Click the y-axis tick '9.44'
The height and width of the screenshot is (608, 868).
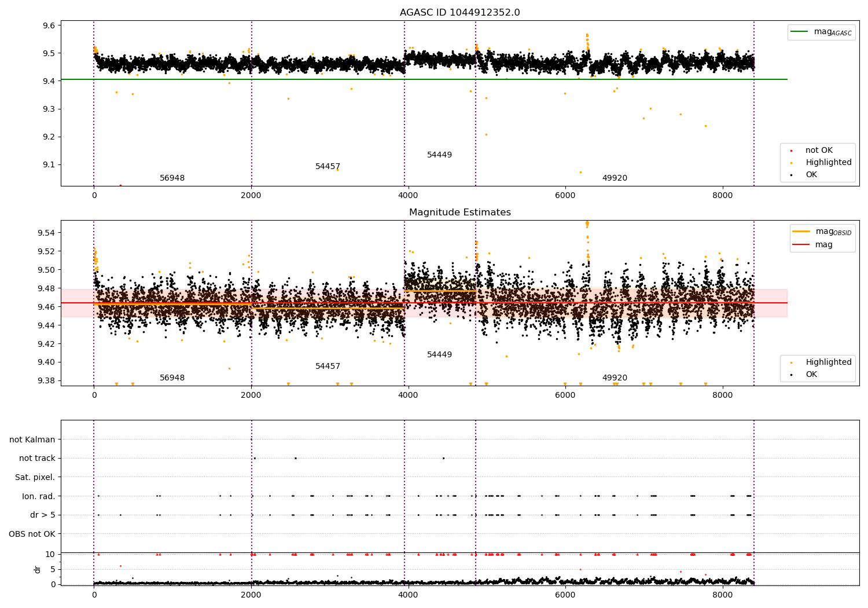click(46, 325)
